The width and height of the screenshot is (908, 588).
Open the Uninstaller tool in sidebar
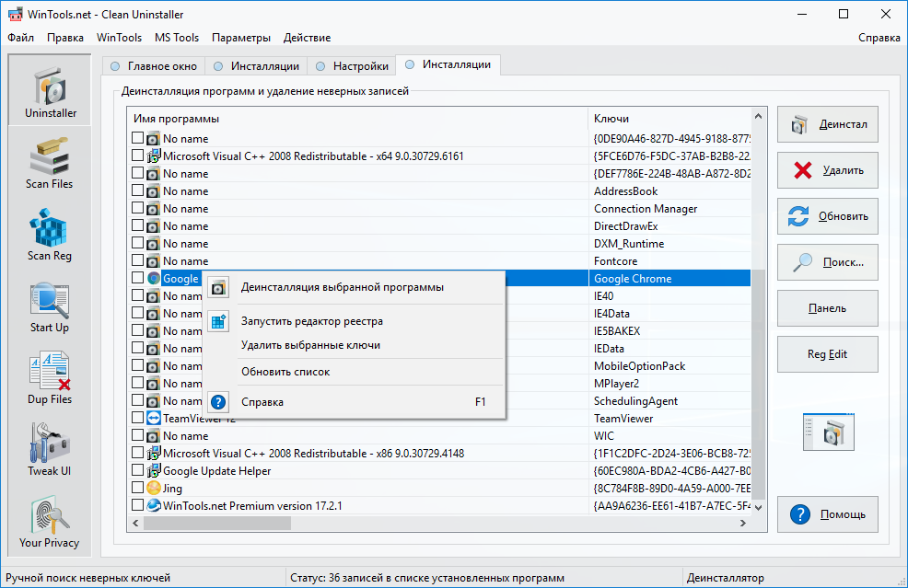50,90
